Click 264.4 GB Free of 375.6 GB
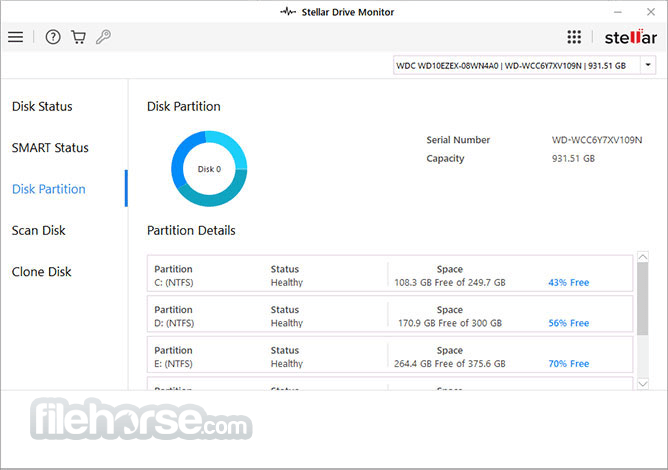 click(x=450, y=363)
